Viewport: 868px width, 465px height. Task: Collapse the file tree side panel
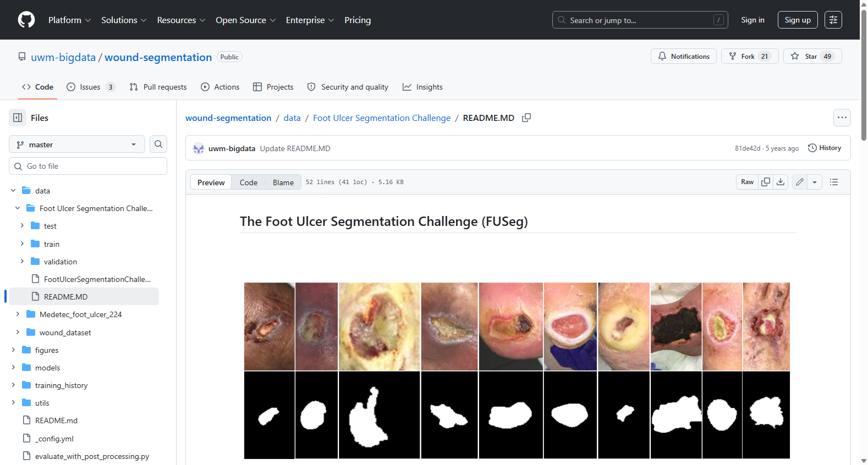pyautogui.click(x=18, y=118)
